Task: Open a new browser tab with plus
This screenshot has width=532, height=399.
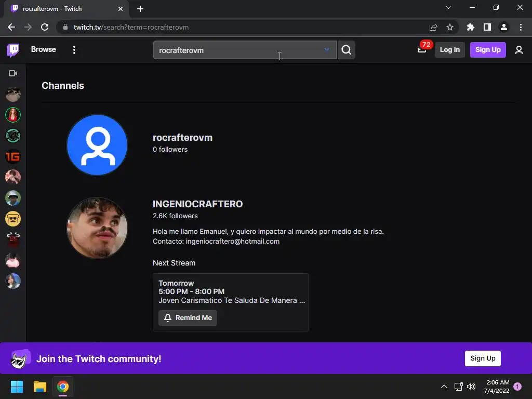Action: (140, 9)
